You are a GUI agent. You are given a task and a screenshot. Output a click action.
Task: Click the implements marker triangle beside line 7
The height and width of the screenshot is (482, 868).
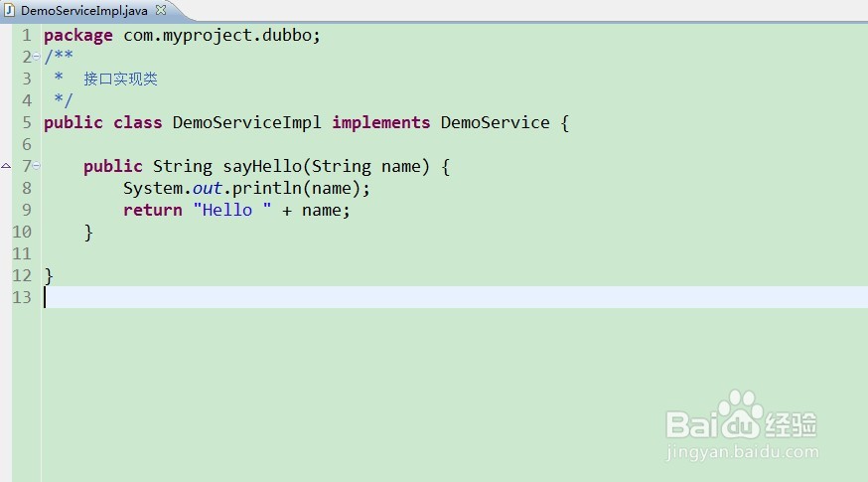(x=6, y=166)
